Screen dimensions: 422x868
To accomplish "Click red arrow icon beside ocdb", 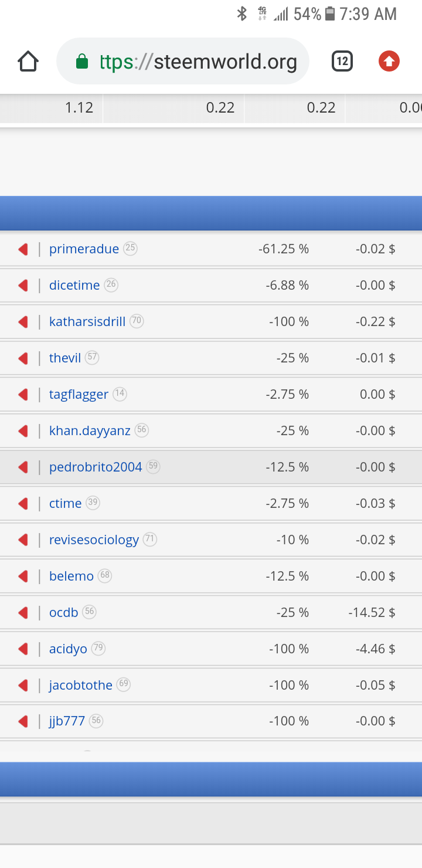I will (x=23, y=613).
